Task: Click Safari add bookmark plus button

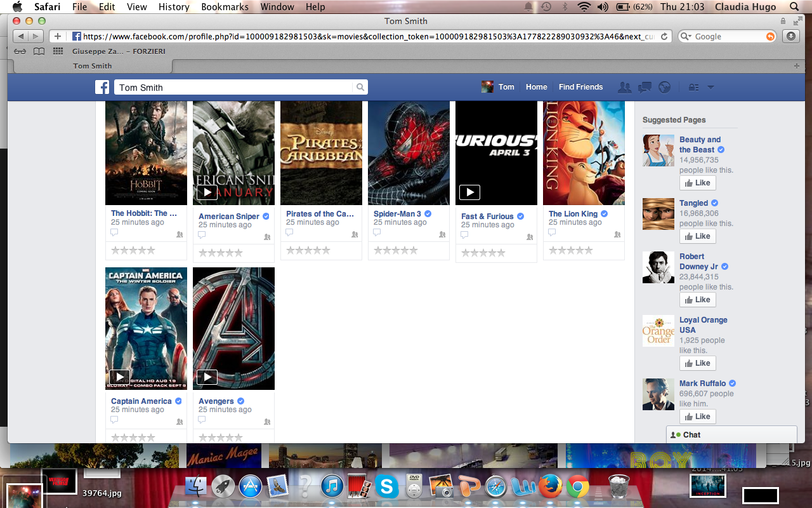Action: click(57, 36)
